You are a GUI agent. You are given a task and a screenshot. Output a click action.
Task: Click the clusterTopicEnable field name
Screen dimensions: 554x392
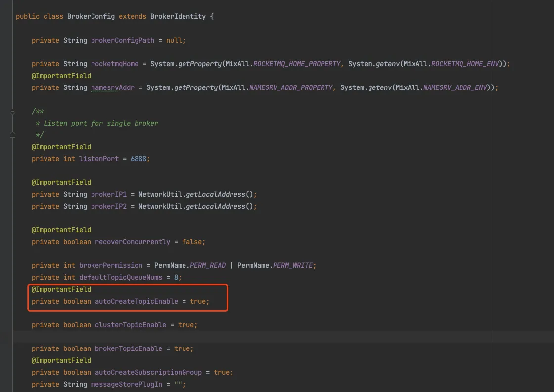pos(130,325)
